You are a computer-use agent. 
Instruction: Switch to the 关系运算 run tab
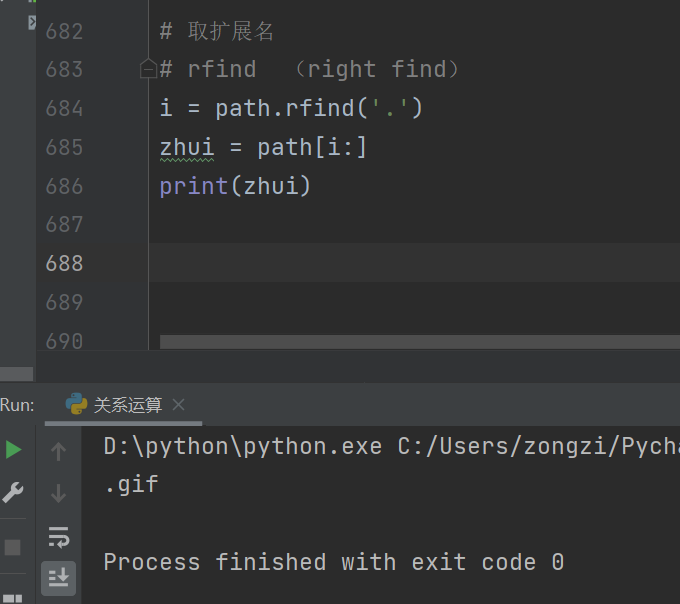pyautogui.click(x=127, y=405)
